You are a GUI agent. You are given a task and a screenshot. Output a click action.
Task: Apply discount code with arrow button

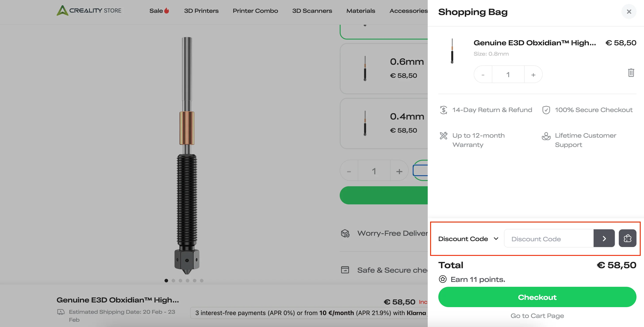tap(604, 239)
